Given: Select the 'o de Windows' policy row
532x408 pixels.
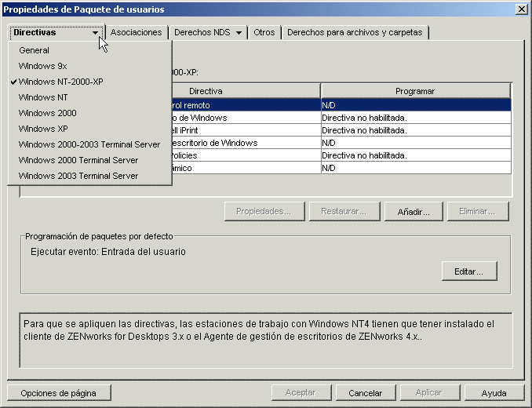Looking at the screenshot, I should [x=341, y=118].
